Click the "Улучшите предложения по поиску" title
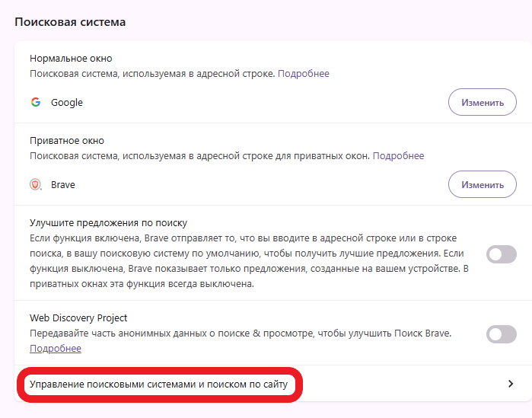The width and height of the screenshot is (532, 418). [x=109, y=223]
